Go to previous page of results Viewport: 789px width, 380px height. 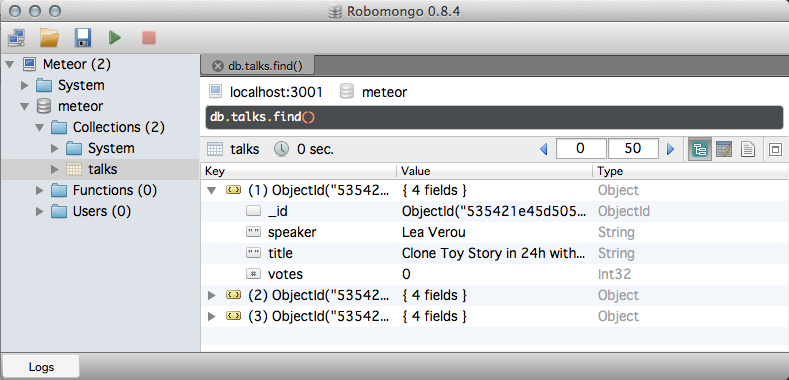tap(543, 149)
